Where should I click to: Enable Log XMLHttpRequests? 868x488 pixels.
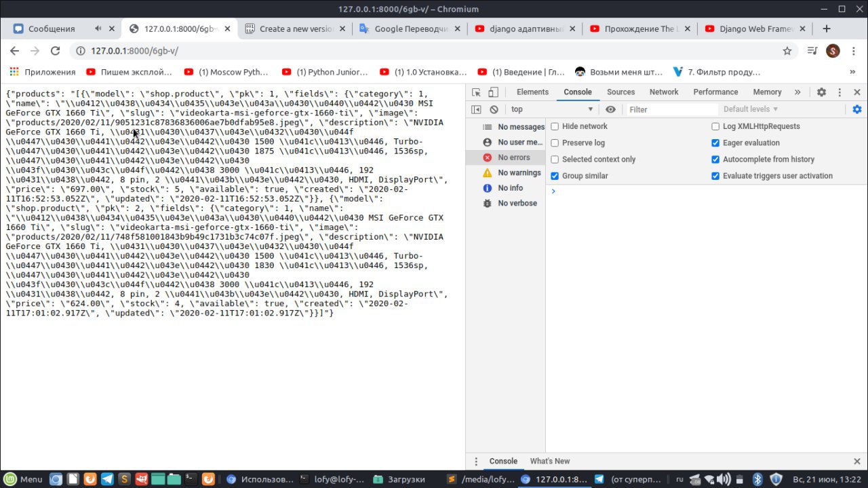click(715, 126)
